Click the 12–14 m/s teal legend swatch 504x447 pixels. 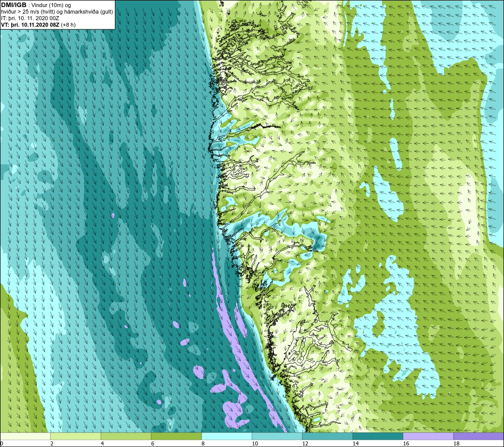pos(327,436)
